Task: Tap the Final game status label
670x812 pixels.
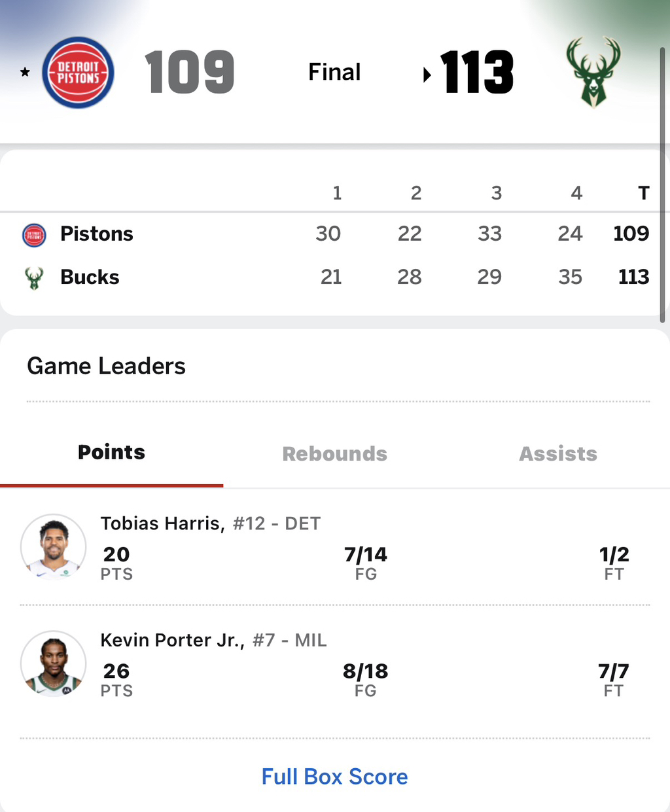Action: click(334, 72)
